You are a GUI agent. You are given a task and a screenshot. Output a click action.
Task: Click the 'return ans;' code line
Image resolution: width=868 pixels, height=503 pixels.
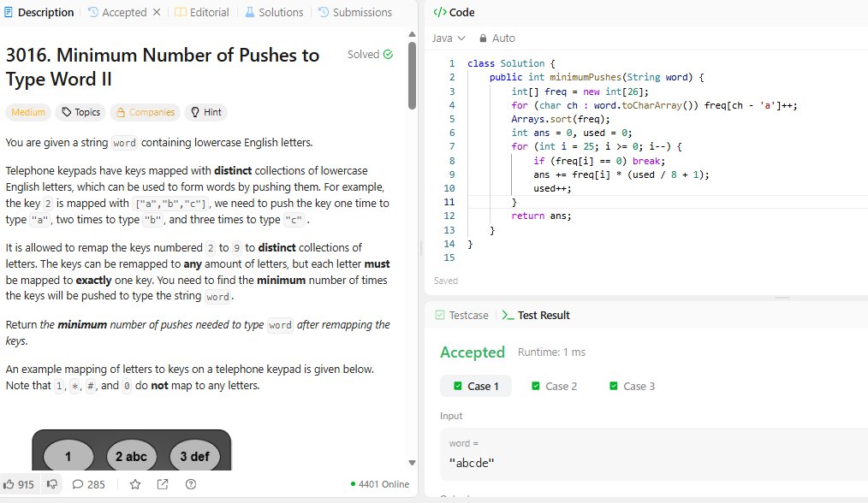click(x=541, y=216)
